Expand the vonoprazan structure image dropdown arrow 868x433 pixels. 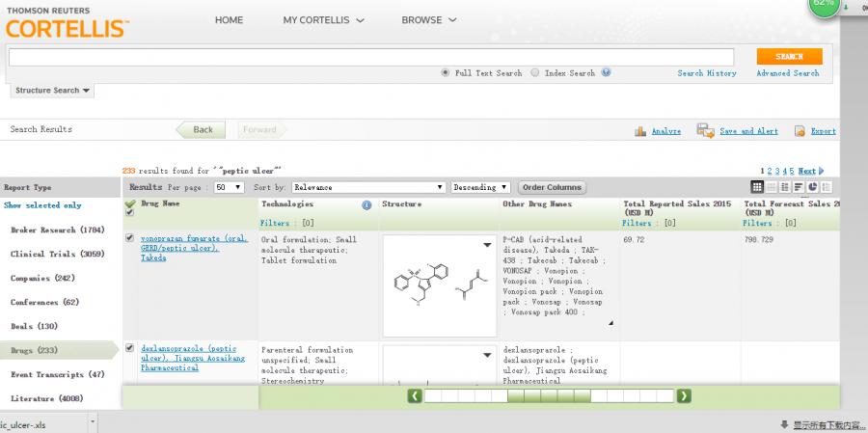[488, 245]
